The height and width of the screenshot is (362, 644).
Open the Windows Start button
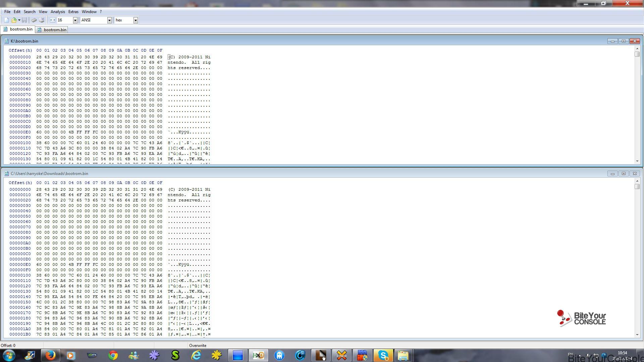pyautogui.click(x=9, y=355)
